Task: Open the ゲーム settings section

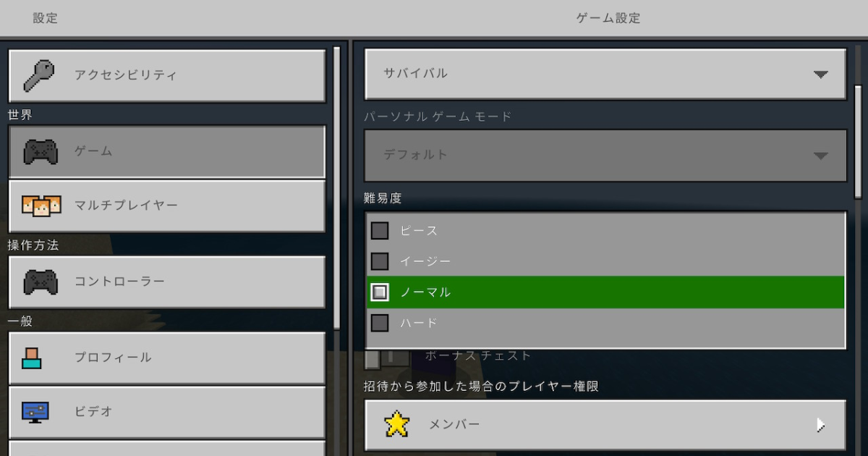Action: point(166,152)
